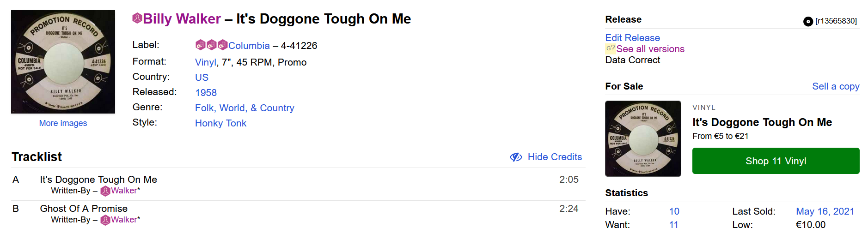Click the vinyl disc icon beside r13565830
The width and height of the screenshot is (868, 228).
(808, 21)
